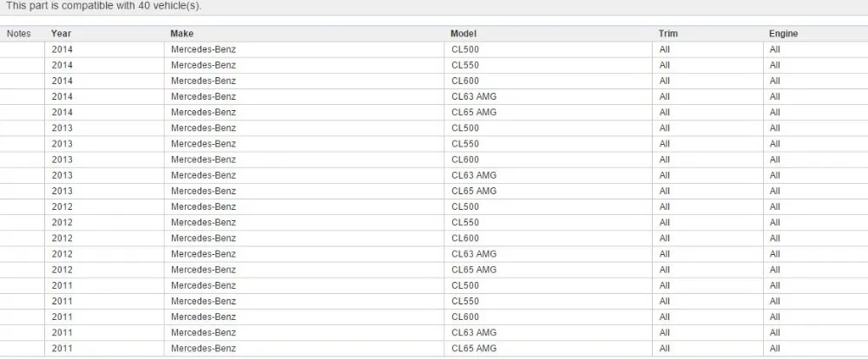Click the Trim column header
The width and height of the screenshot is (868, 359).
[x=667, y=34]
